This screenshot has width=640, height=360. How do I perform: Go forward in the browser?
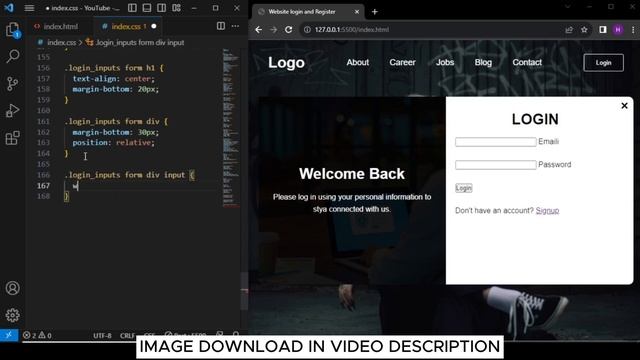273,30
